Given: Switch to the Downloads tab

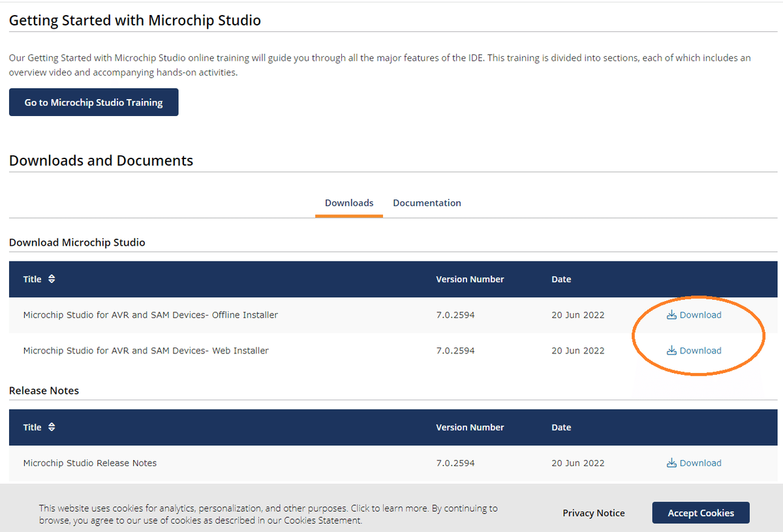Looking at the screenshot, I should [349, 203].
